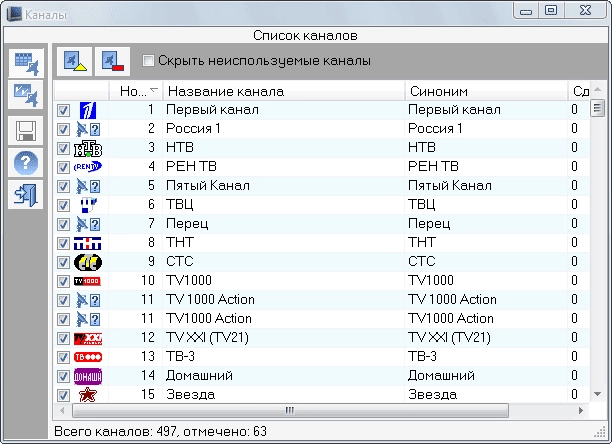Uncheck the ТНТ row checkbox
Image resolution: width=612 pixels, height=444 pixels.
[63, 243]
